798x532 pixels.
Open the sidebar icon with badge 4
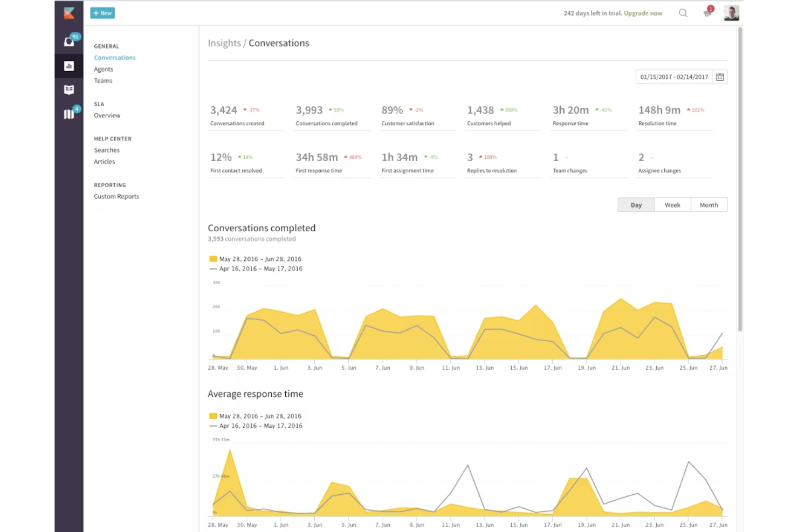[69, 114]
